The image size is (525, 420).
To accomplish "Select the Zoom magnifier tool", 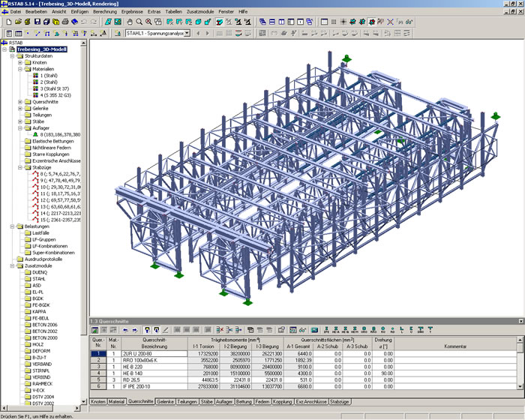I will coord(139,22).
